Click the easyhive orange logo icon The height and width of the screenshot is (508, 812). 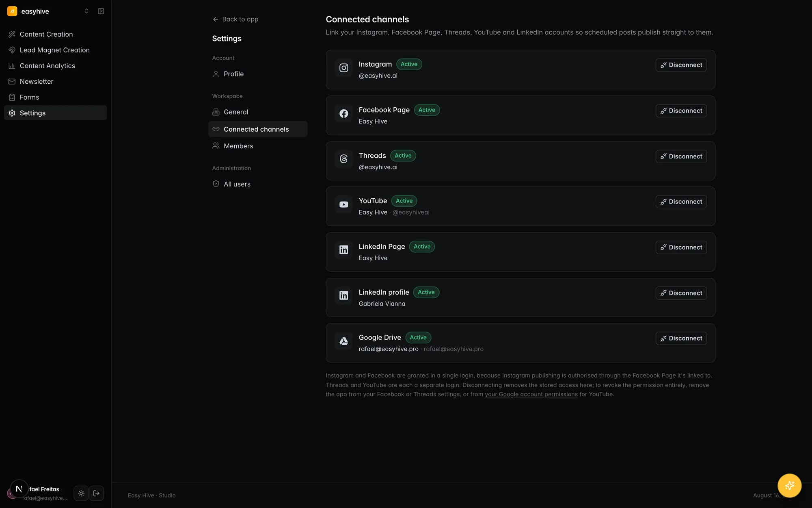tap(12, 11)
